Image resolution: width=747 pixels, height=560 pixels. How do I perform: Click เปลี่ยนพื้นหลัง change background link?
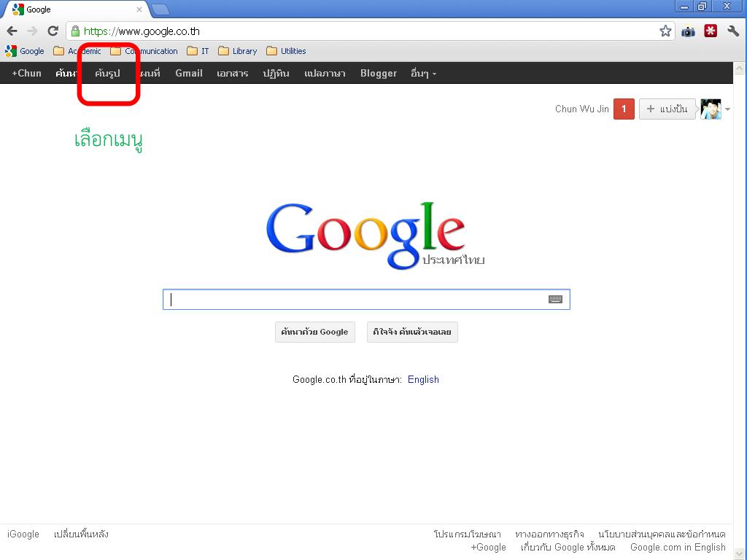(81, 534)
